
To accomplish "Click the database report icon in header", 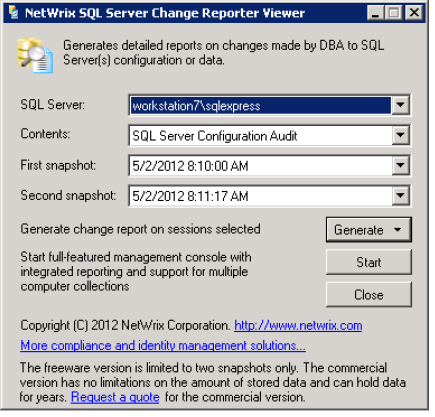I will click(35, 55).
